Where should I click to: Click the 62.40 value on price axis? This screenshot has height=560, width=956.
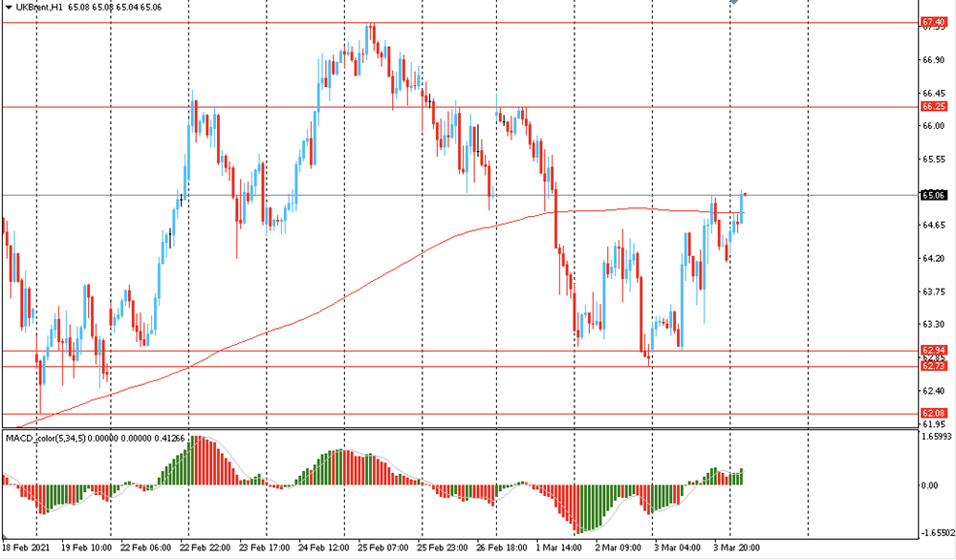coord(934,391)
